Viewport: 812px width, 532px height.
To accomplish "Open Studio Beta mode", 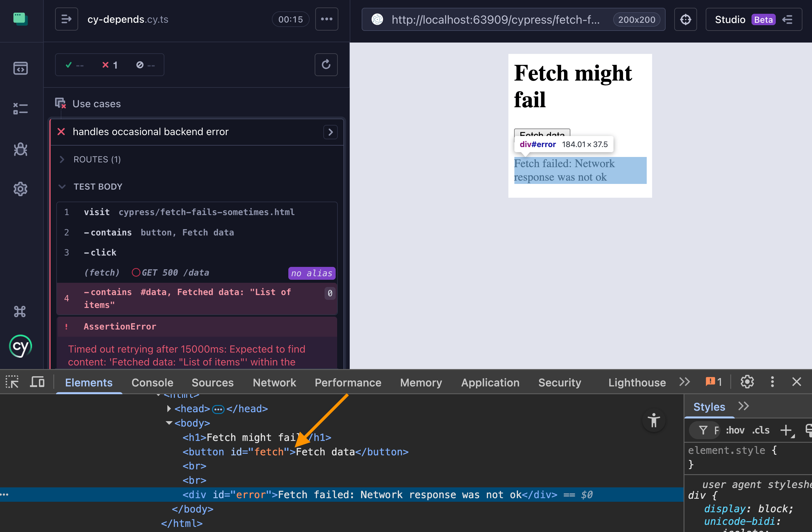I will click(x=754, y=19).
